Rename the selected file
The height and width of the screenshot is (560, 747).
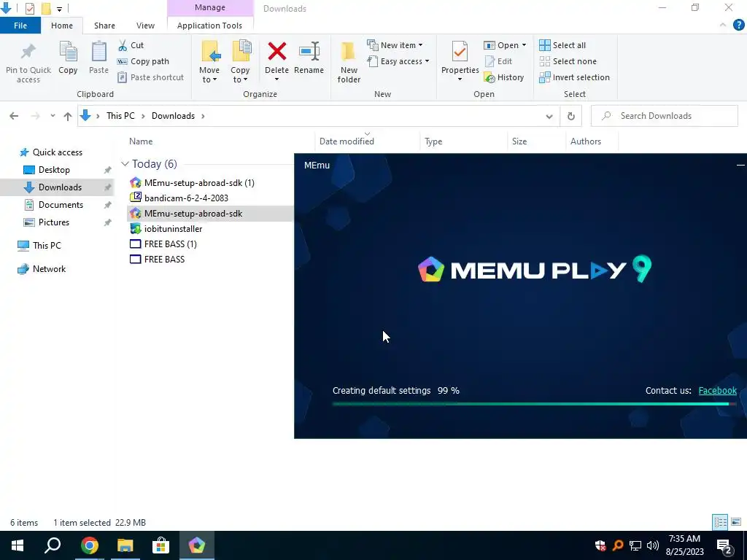pyautogui.click(x=309, y=58)
